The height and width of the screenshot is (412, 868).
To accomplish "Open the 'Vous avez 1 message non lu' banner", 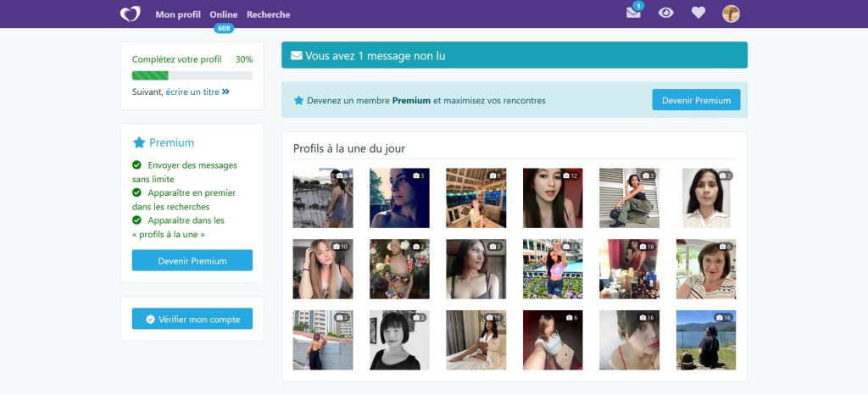I will tap(515, 55).
